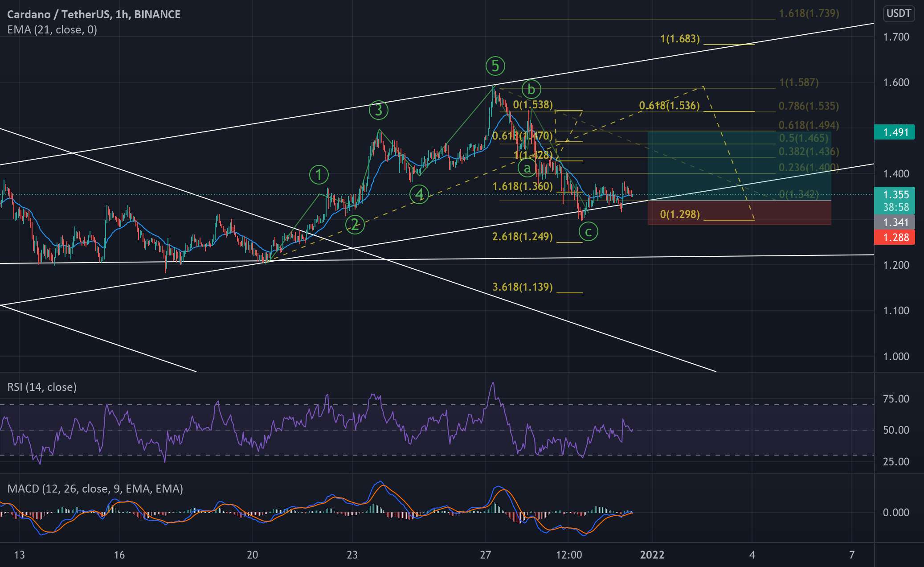Click the 0.618(1.536) yellow fib label
This screenshot has width=924, height=567.
[x=670, y=106]
